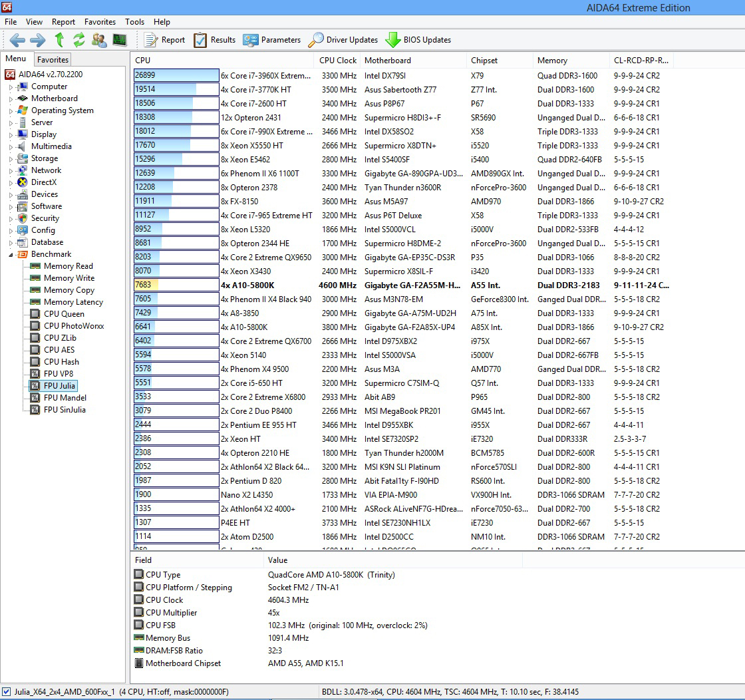The height and width of the screenshot is (700, 745).
Task: Open benchmark Results
Action: pos(215,40)
